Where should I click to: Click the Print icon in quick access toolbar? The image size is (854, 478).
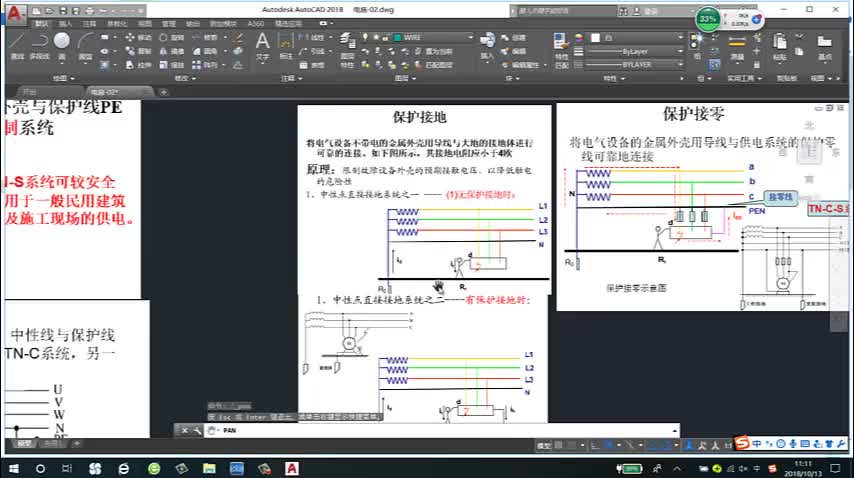click(89, 10)
